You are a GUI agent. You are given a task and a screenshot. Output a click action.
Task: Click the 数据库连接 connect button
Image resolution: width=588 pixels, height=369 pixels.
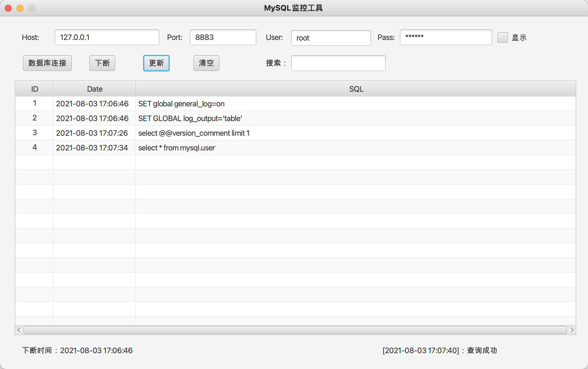pos(47,63)
